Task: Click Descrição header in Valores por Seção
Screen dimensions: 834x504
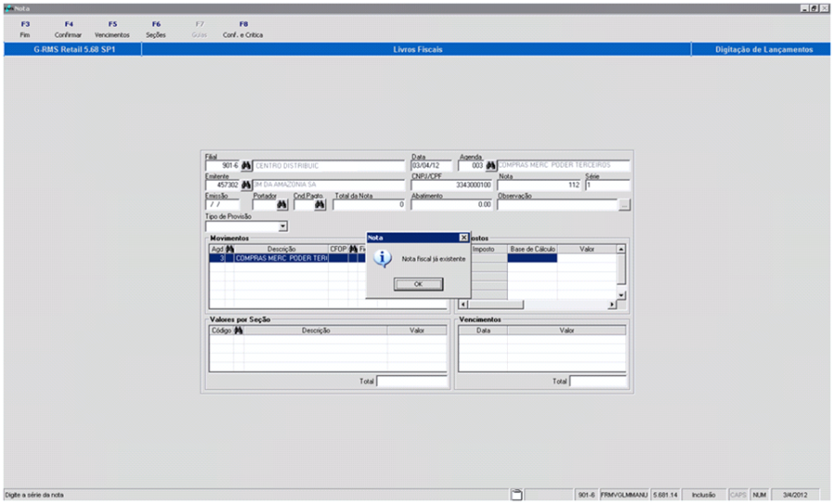Action: [x=316, y=330]
